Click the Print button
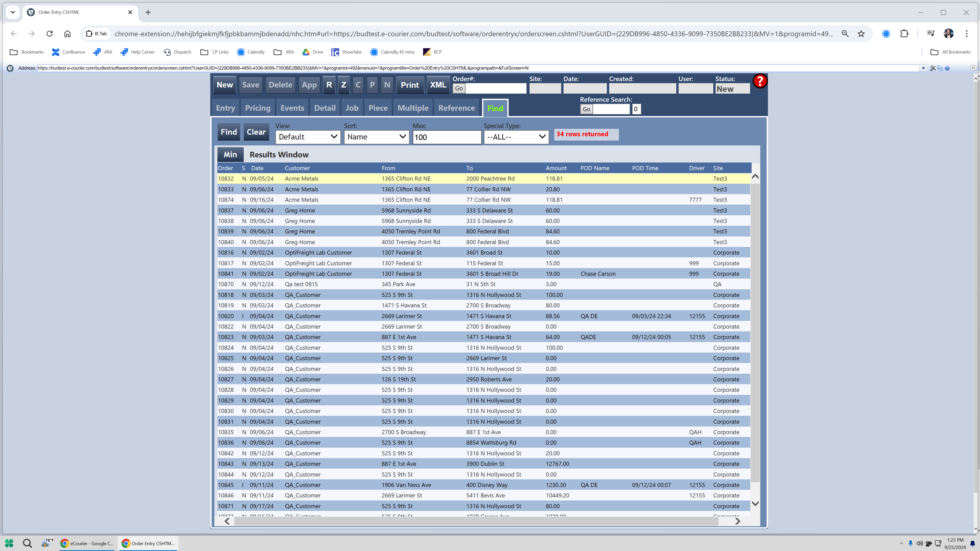This screenshot has height=551, width=980. pos(409,85)
